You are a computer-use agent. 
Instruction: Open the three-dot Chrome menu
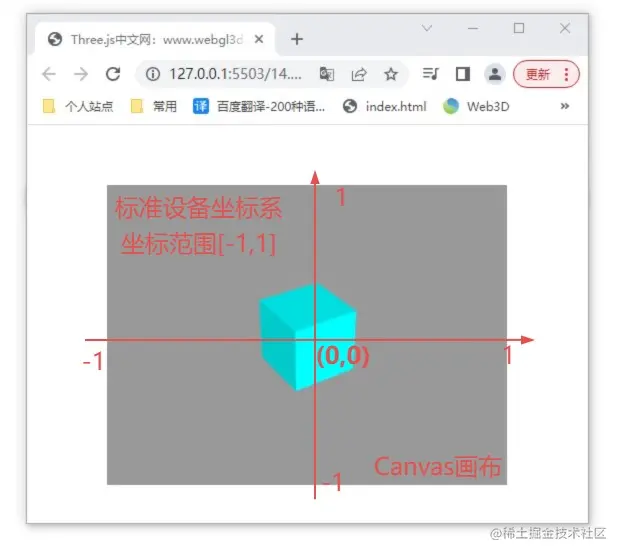tap(566, 74)
